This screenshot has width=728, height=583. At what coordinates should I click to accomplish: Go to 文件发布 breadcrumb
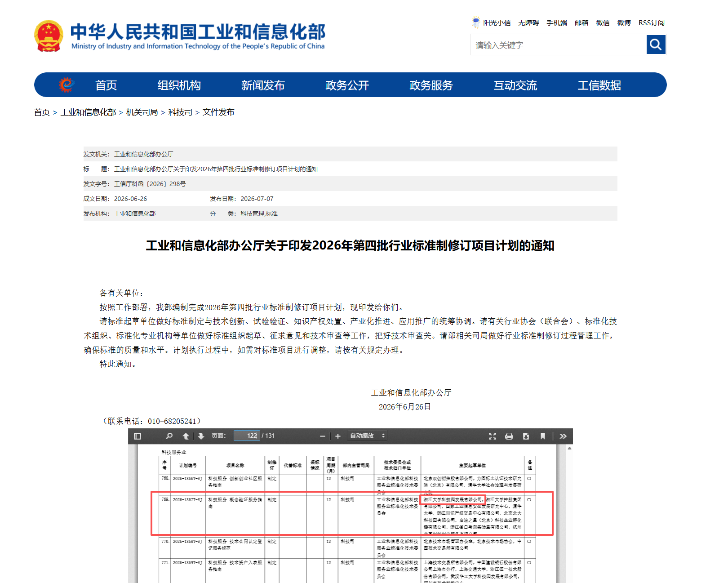(x=218, y=112)
